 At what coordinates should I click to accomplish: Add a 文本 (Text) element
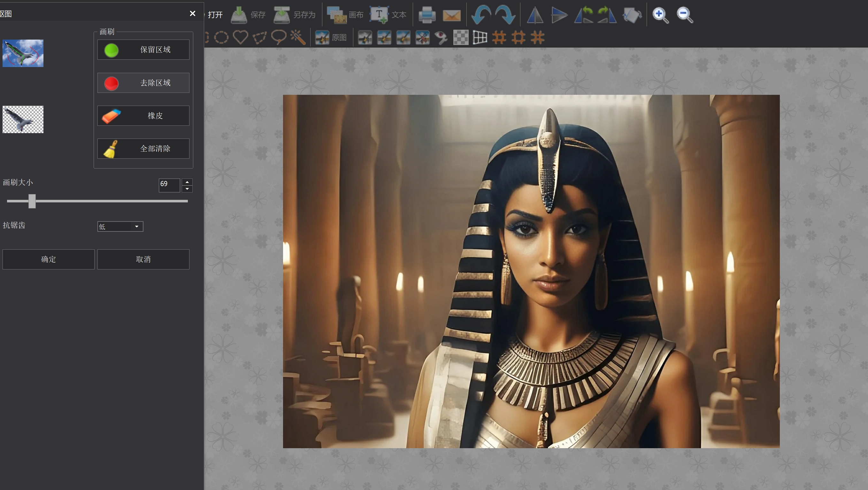388,15
